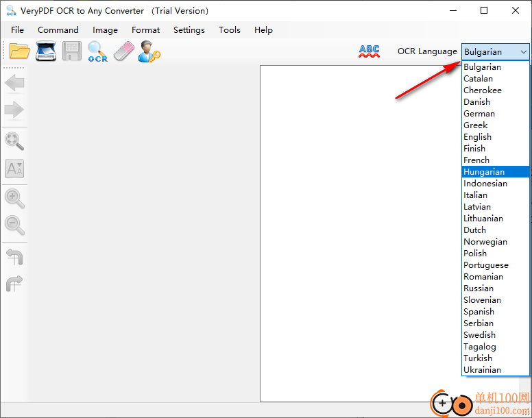This screenshot has width=532, height=418.
Task: Select highlighted Hungarian option
Action: pos(496,172)
